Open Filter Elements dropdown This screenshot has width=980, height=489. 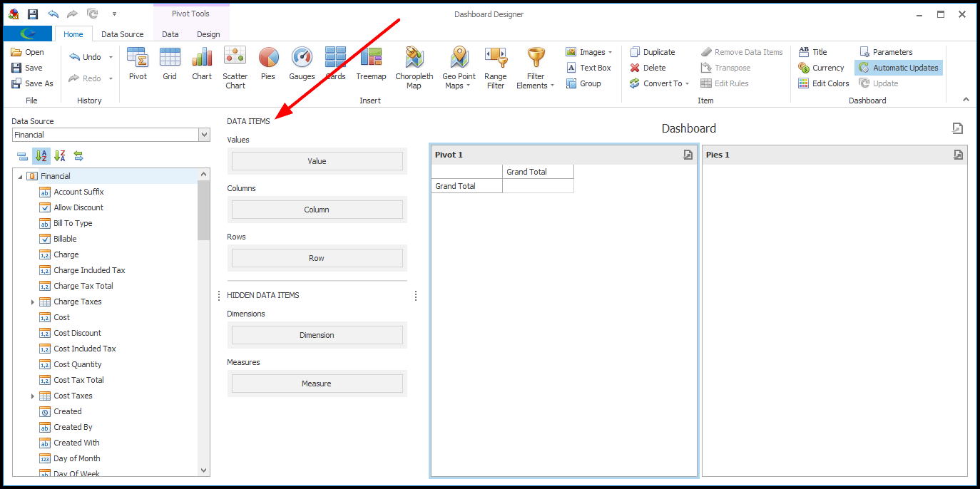tap(553, 86)
